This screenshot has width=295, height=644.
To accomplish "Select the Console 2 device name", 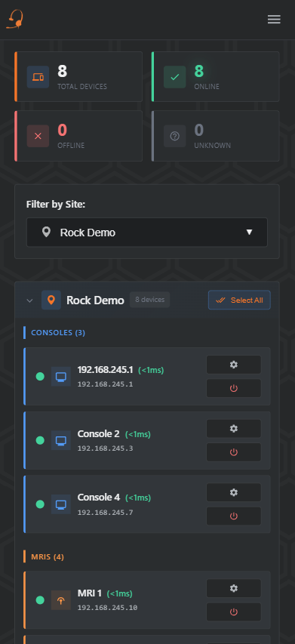I will 99,433.
